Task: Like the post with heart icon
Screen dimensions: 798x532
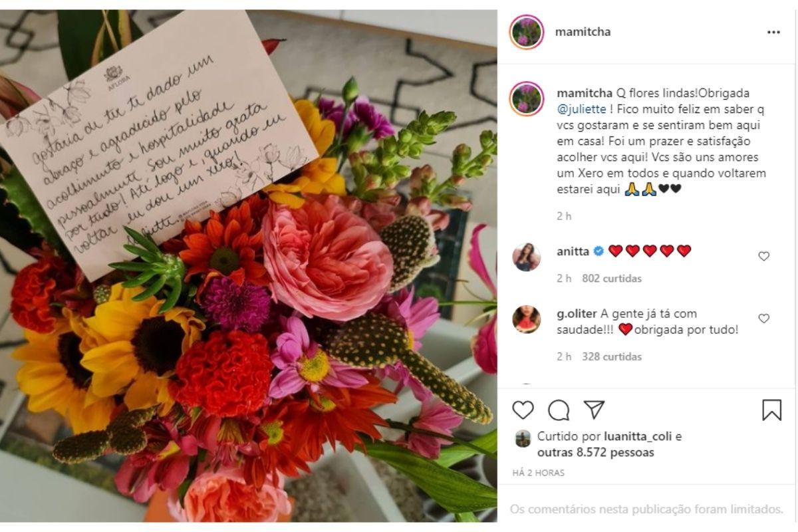Action: (x=523, y=410)
